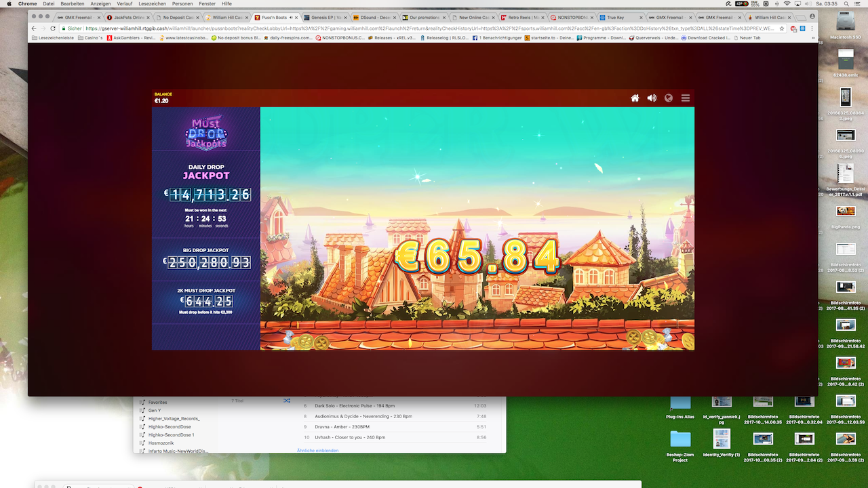Viewport: 868px width, 488px height.
Task: Select the Hosmozonik playlist in iTunes
Action: [161, 443]
